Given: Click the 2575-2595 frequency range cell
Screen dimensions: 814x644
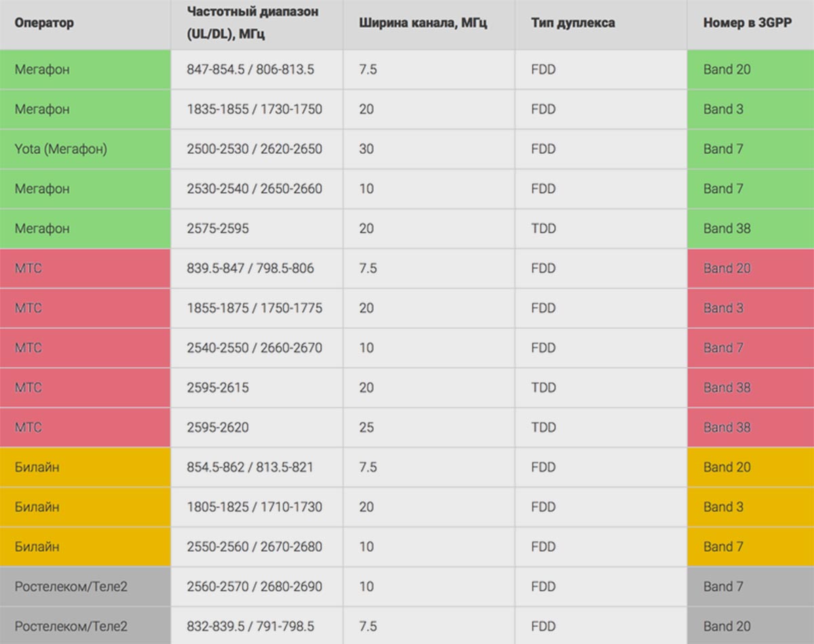Looking at the screenshot, I should [x=218, y=228].
